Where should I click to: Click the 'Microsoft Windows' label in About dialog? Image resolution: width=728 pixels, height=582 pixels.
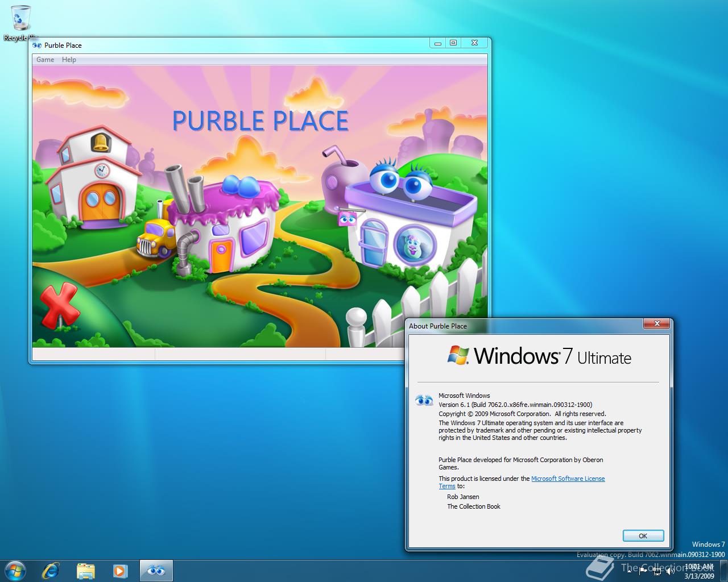[x=464, y=396]
